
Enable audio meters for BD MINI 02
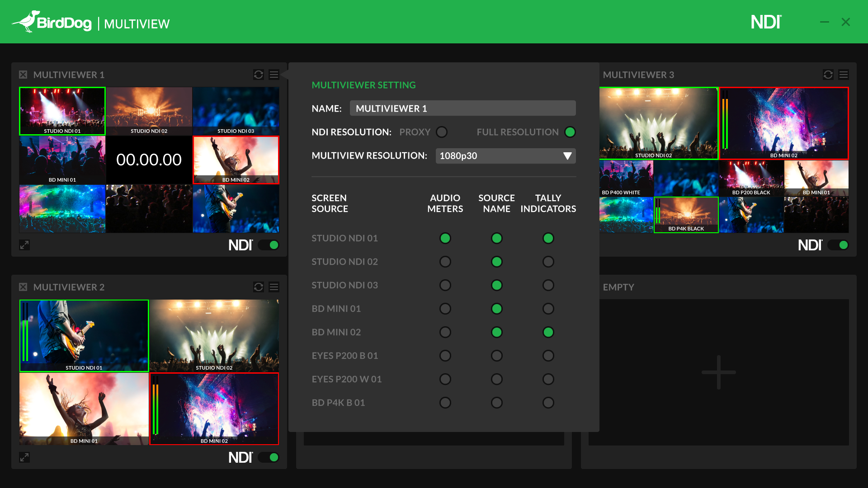[x=445, y=332]
